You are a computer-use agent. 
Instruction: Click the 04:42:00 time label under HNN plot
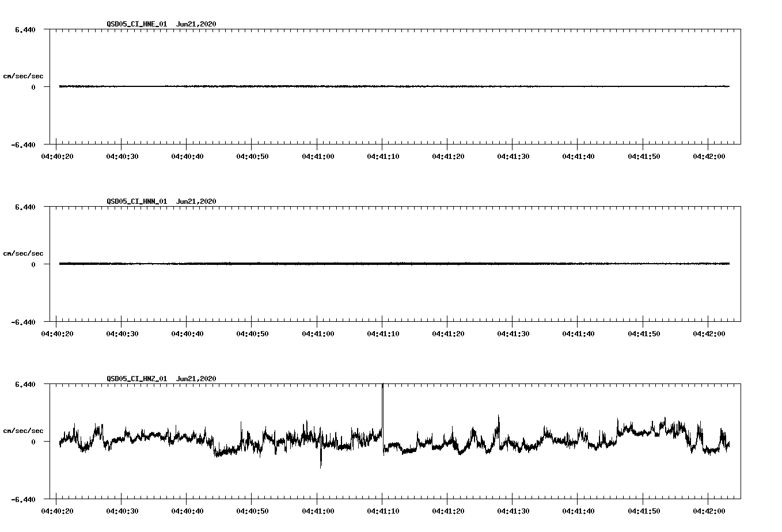pos(709,334)
